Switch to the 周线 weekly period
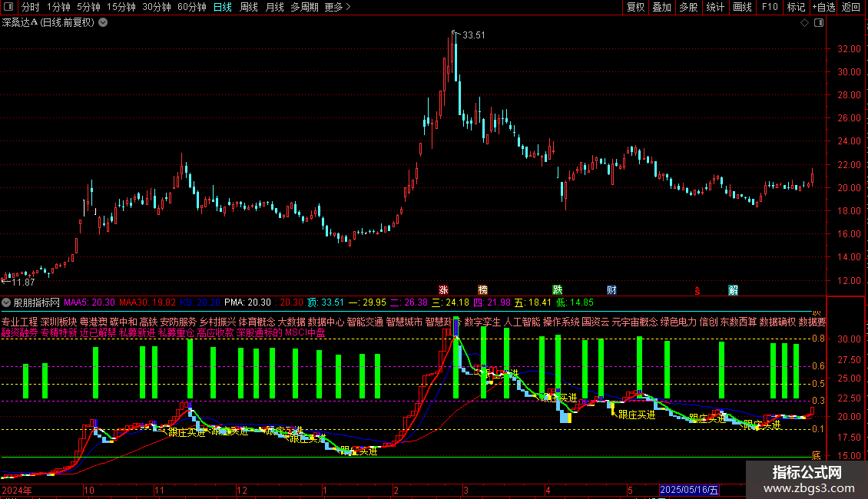This screenshot has width=868, height=499. point(249,7)
